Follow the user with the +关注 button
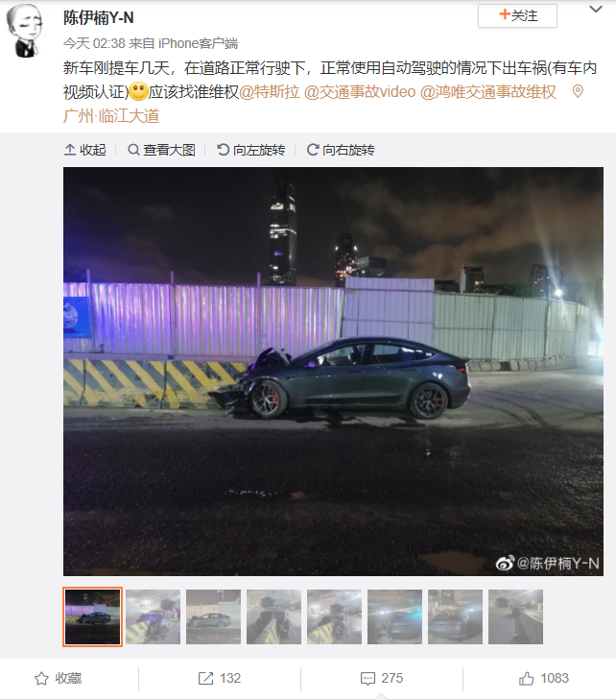Viewport: 616px width, 700px height. click(x=517, y=16)
